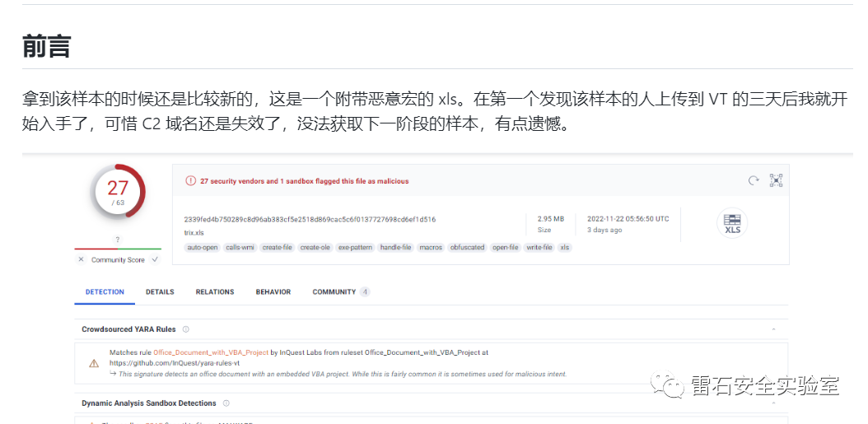Click the VirusTotal screenshot image
The image size is (868, 424).
(x=437, y=289)
